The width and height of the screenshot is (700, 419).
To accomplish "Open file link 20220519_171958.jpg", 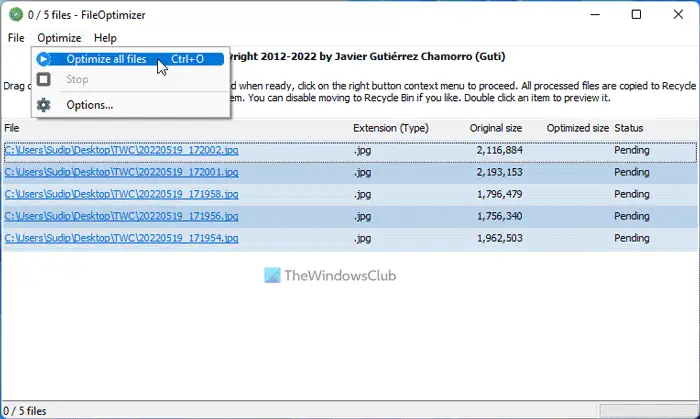I will click(121, 194).
